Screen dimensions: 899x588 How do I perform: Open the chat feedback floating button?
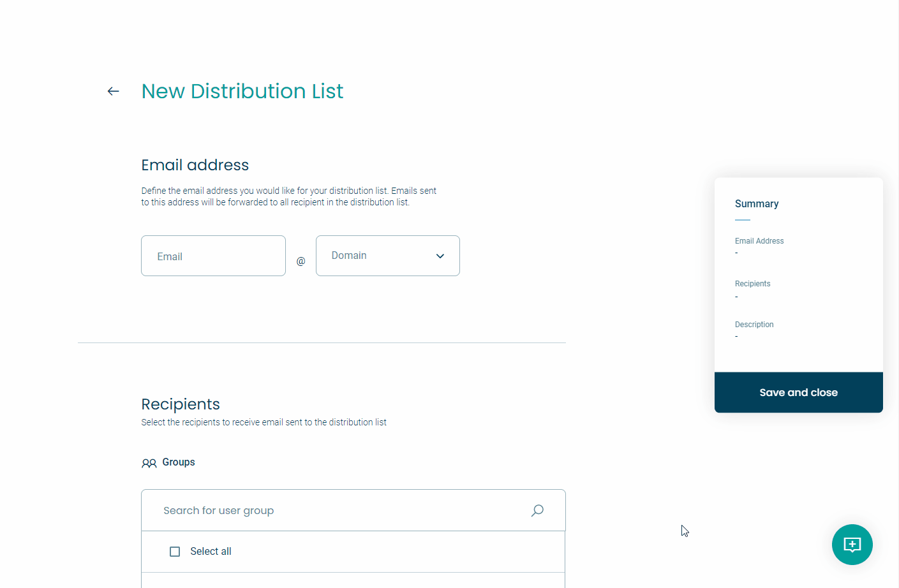pos(852,545)
